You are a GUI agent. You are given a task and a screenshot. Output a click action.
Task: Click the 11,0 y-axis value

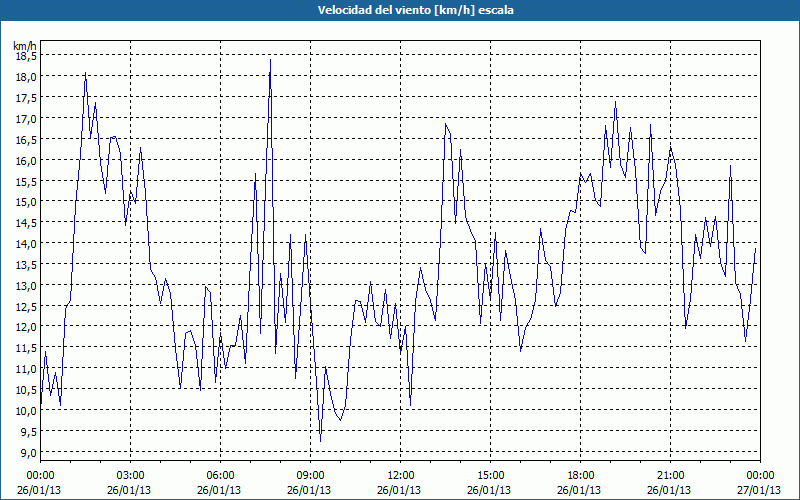26,368
